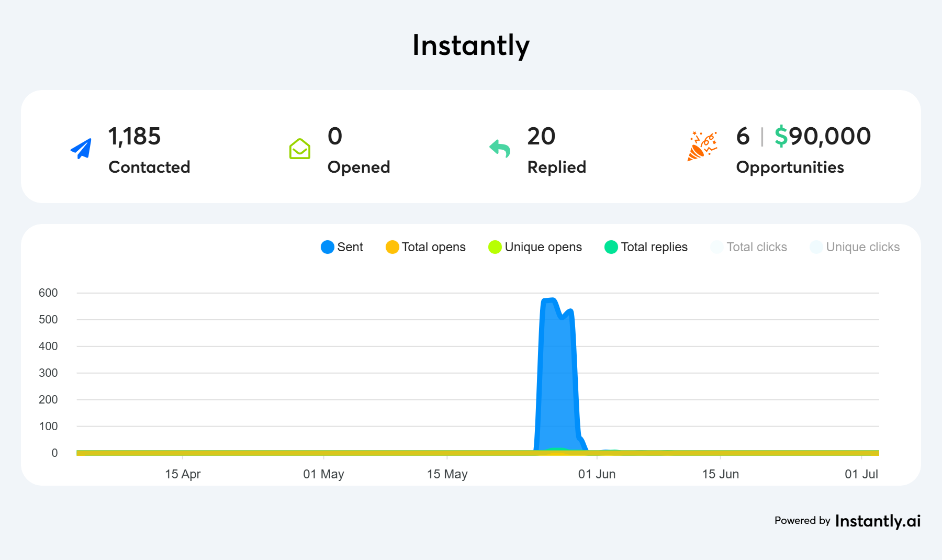Click the 20 Replied count

click(x=541, y=137)
